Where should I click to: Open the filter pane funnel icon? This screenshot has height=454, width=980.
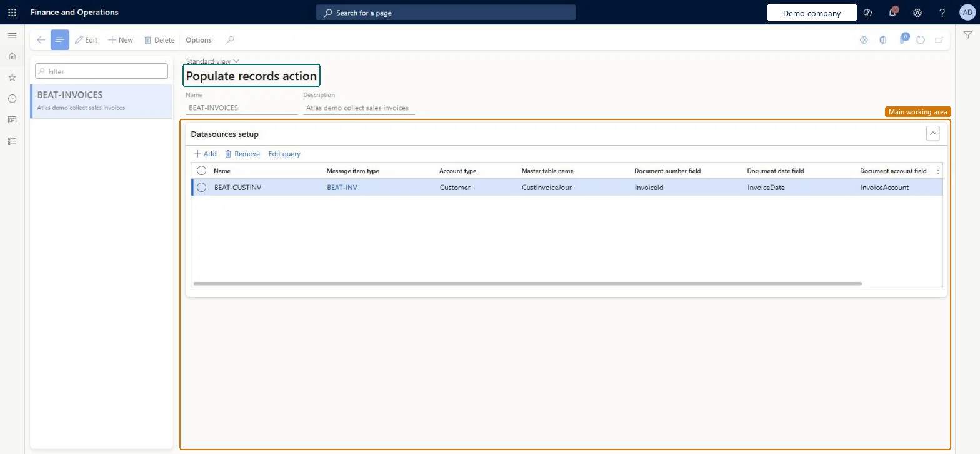click(967, 36)
